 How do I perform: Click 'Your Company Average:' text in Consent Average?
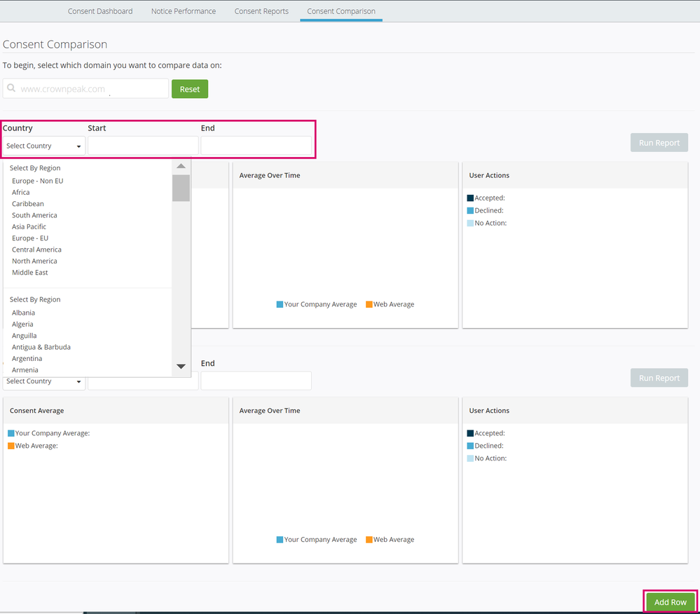[x=53, y=433]
